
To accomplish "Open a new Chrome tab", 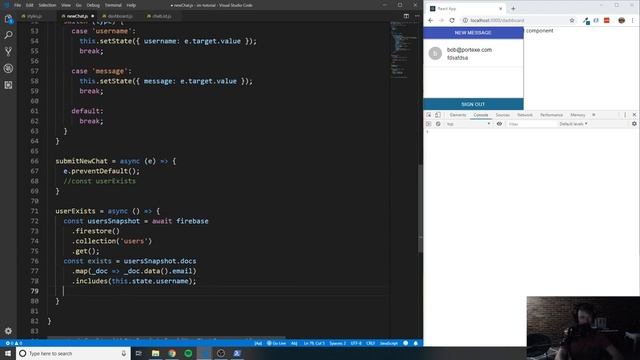I will click(513, 9).
